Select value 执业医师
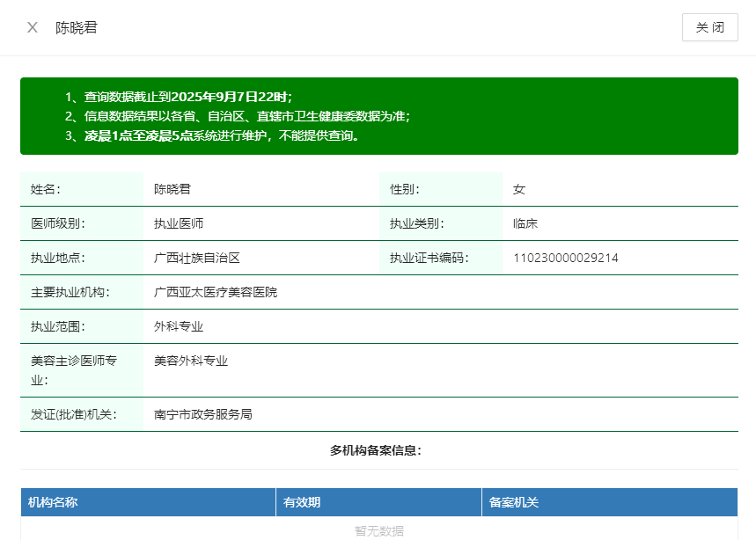This screenshot has height=540, width=756. [179, 223]
